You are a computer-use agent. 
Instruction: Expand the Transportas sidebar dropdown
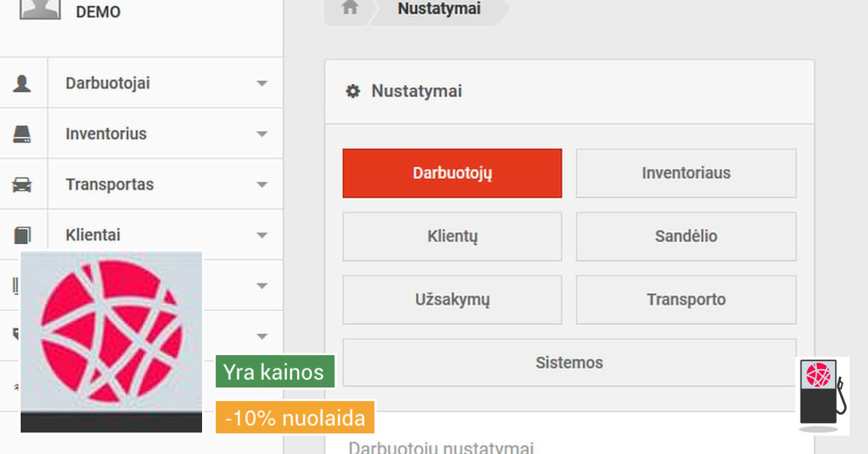(x=261, y=185)
